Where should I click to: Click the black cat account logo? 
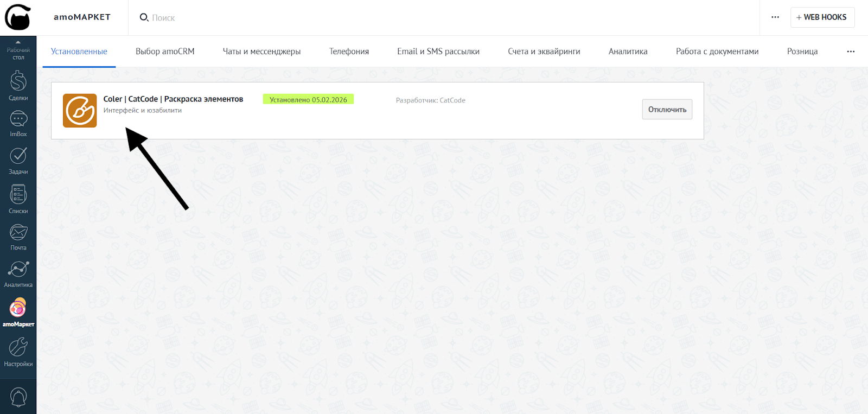pyautogui.click(x=18, y=17)
